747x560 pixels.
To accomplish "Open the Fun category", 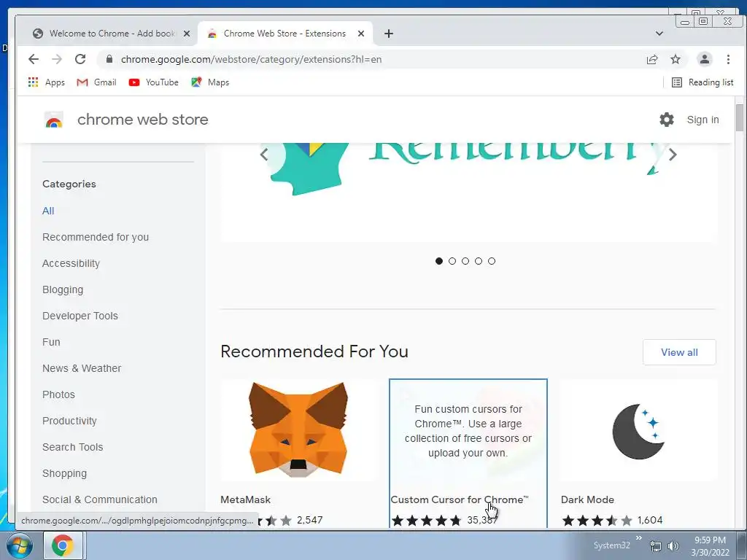I will pos(51,342).
